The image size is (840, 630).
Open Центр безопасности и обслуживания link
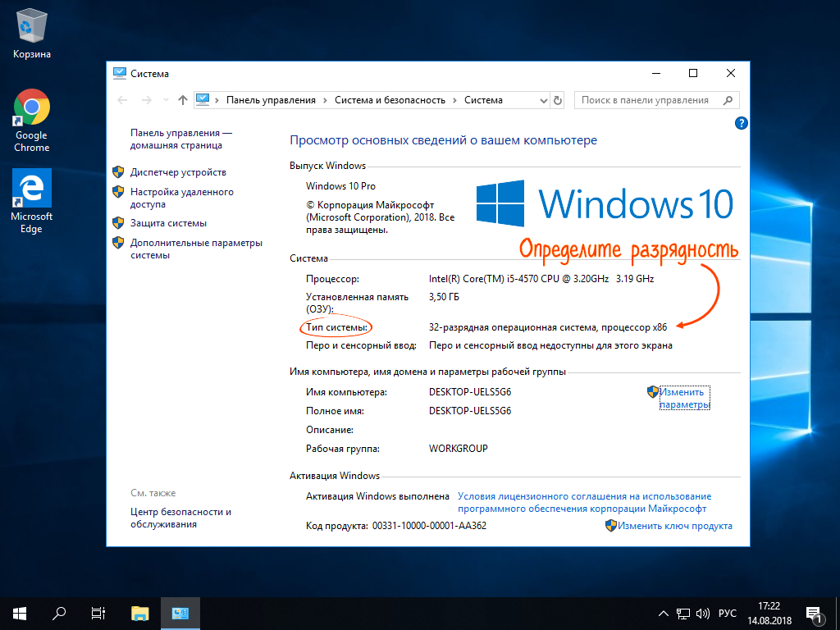(181, 518)
